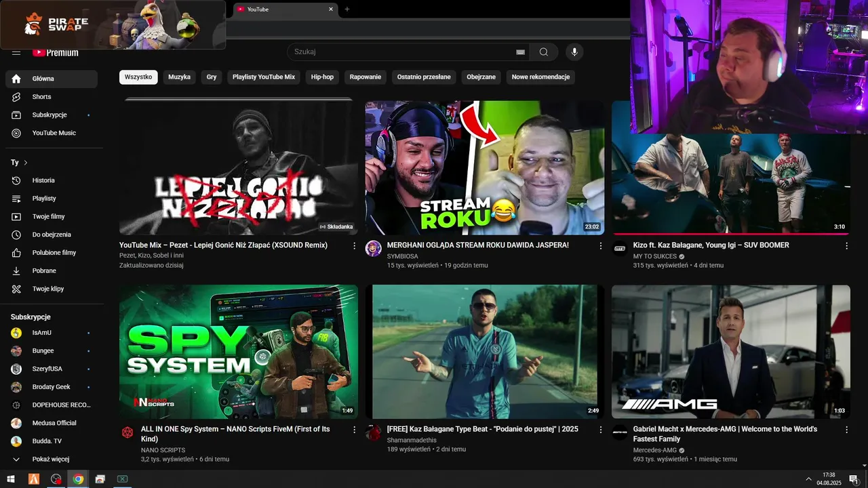Open the Główna home item in the sidebar
This screenshot has width=868, height=488.
point(52,79)
